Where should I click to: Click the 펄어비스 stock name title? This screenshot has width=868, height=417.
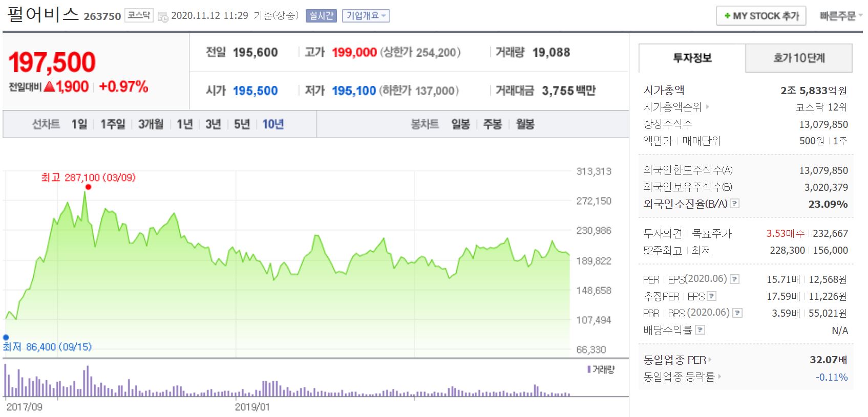point(43,14)
